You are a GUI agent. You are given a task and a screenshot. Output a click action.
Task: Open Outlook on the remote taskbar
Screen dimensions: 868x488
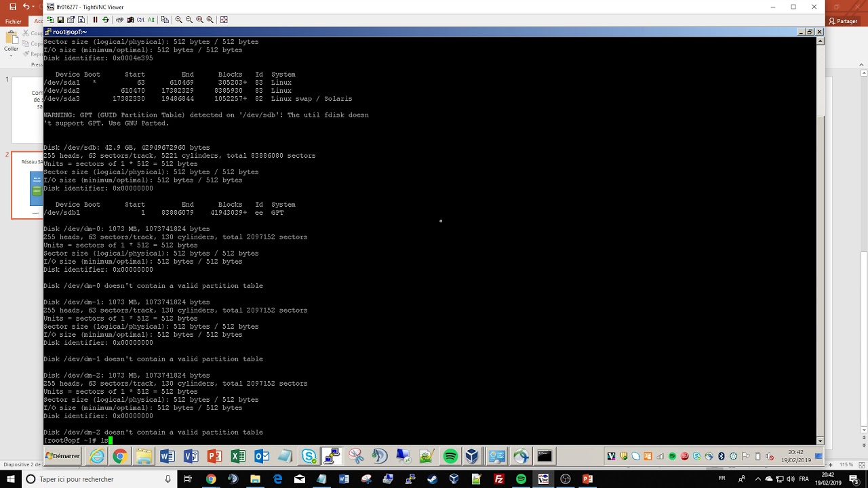pos(261,456)
